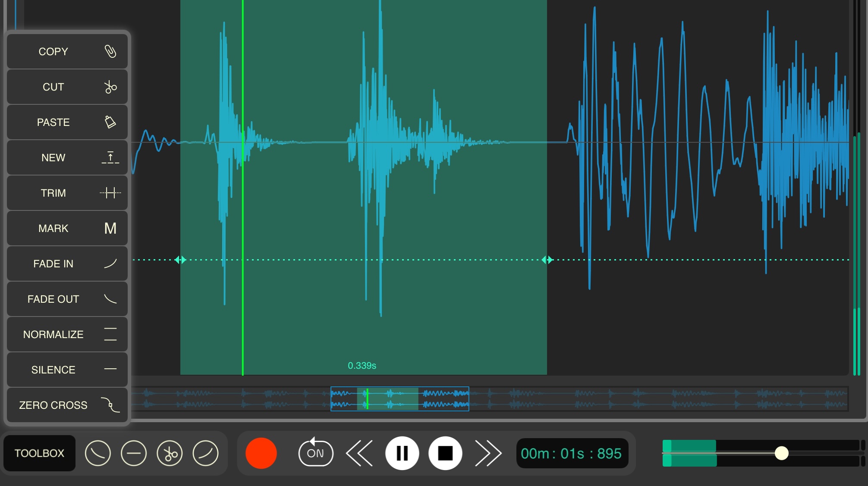The width and height of the screenshot is (868, 486).
Task: Click the cut scissors circle icon
Action: [170, 453]
